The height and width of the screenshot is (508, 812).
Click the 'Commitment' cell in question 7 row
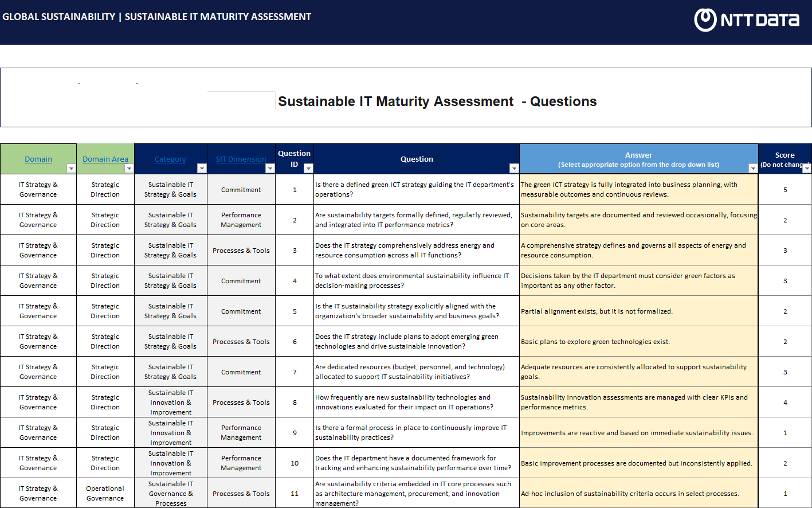pyautogui.click(x=241, y=372)
